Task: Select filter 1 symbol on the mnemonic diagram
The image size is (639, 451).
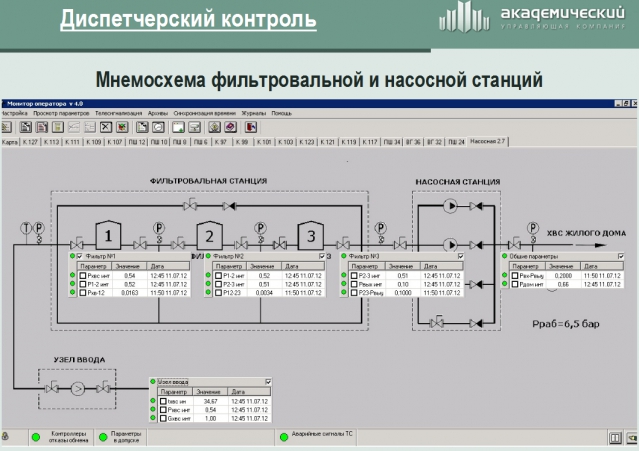Action: click(x=108, y=235)
